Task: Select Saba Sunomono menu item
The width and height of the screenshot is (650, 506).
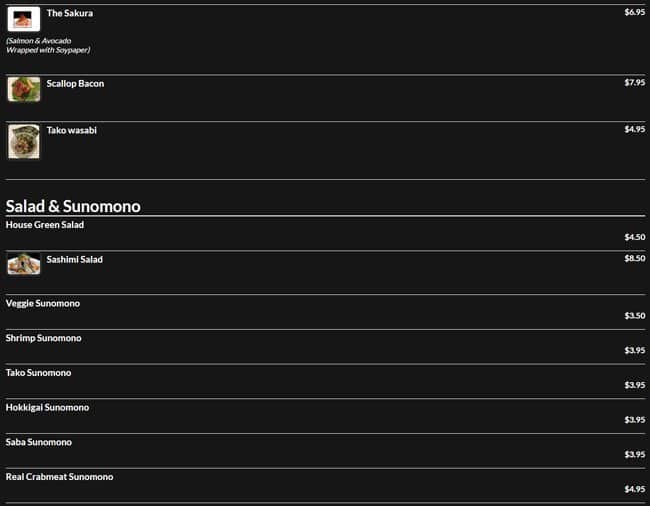Action: click(40, 442)
